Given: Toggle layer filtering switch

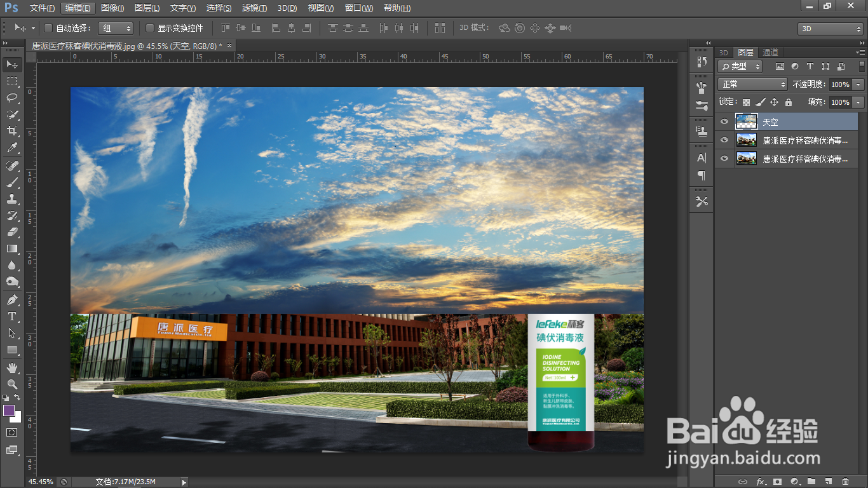Looking at the screenshot, I should coord(862,66).
